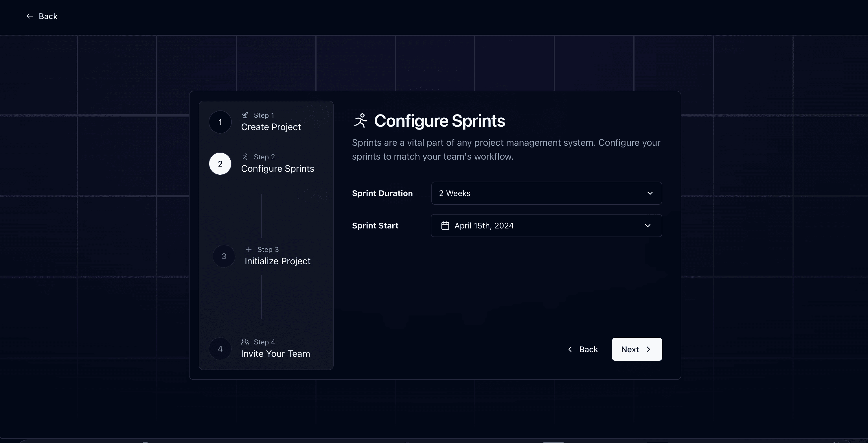Click the top-left Back arrow icon
Screen dimensions: 868x443
tap(30, 16)
